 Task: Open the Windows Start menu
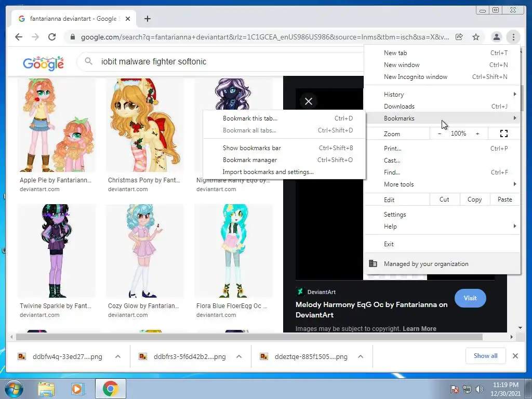14,389
